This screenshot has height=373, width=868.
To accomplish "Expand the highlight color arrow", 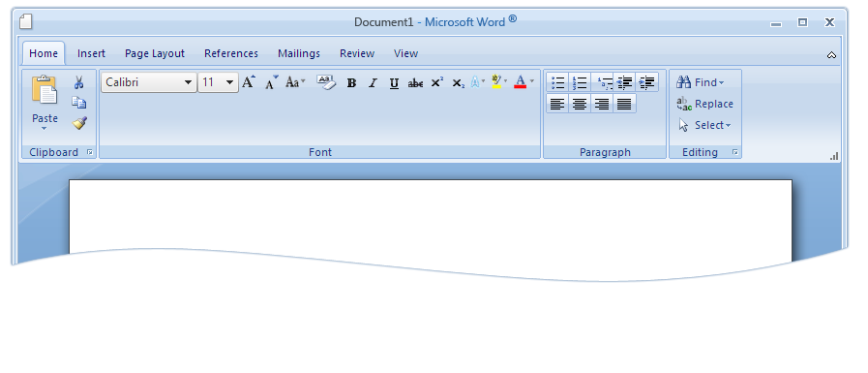I will [505, 81].
